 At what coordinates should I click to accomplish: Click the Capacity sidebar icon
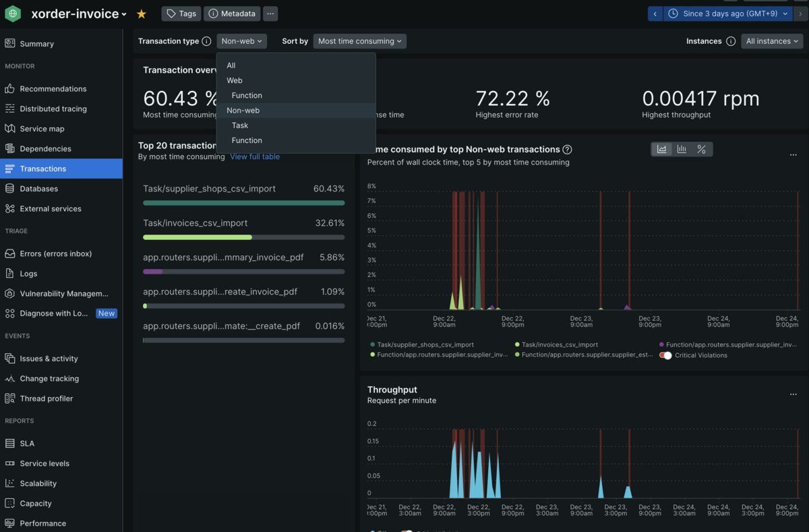click(9, 503)
